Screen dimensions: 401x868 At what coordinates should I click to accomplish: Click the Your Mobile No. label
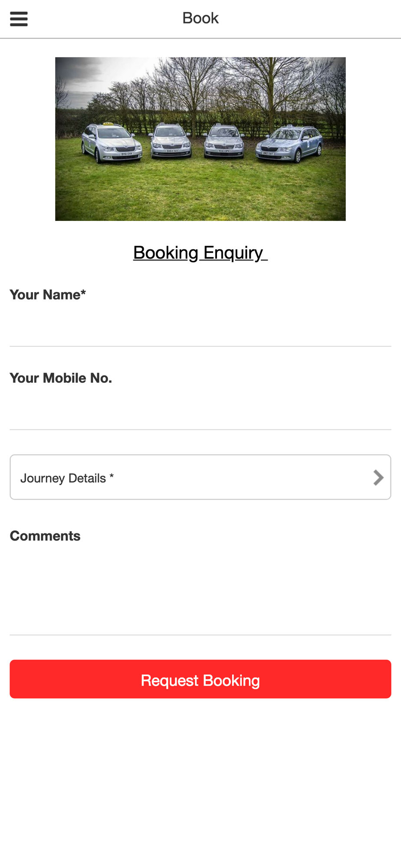61,378
